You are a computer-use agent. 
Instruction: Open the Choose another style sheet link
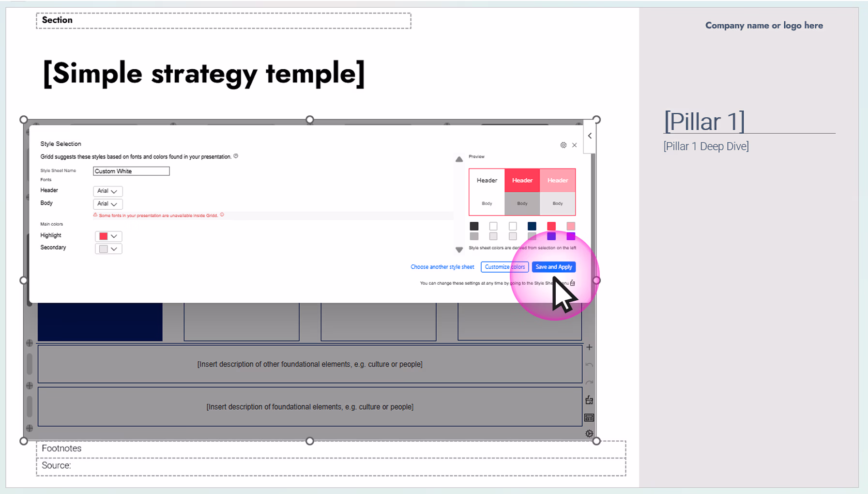coord(442,267)
